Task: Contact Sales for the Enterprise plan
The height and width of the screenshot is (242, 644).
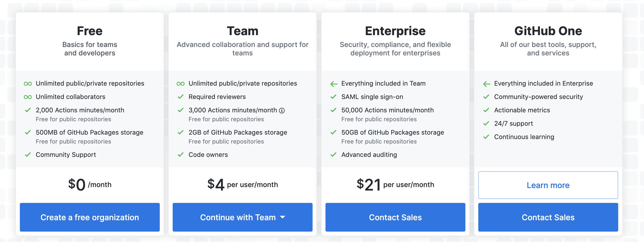Action: pyautogui.click(x=395, y=217)
